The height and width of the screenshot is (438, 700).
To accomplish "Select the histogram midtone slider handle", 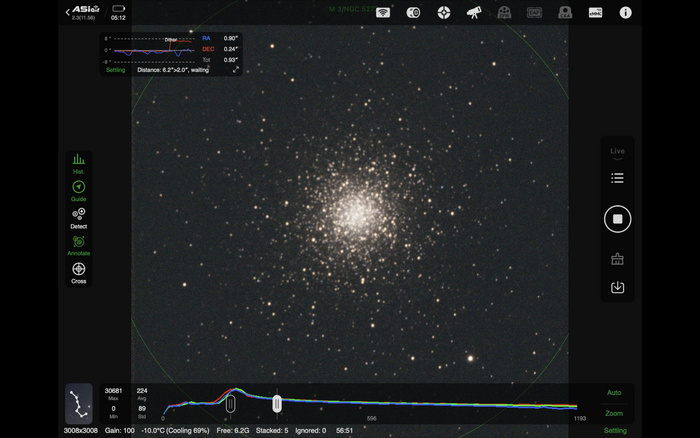I will [277, 404].
